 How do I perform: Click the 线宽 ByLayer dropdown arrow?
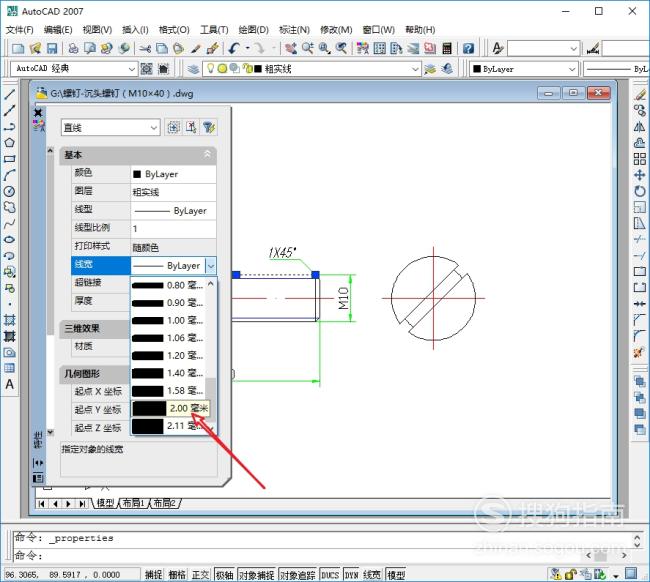211,266
